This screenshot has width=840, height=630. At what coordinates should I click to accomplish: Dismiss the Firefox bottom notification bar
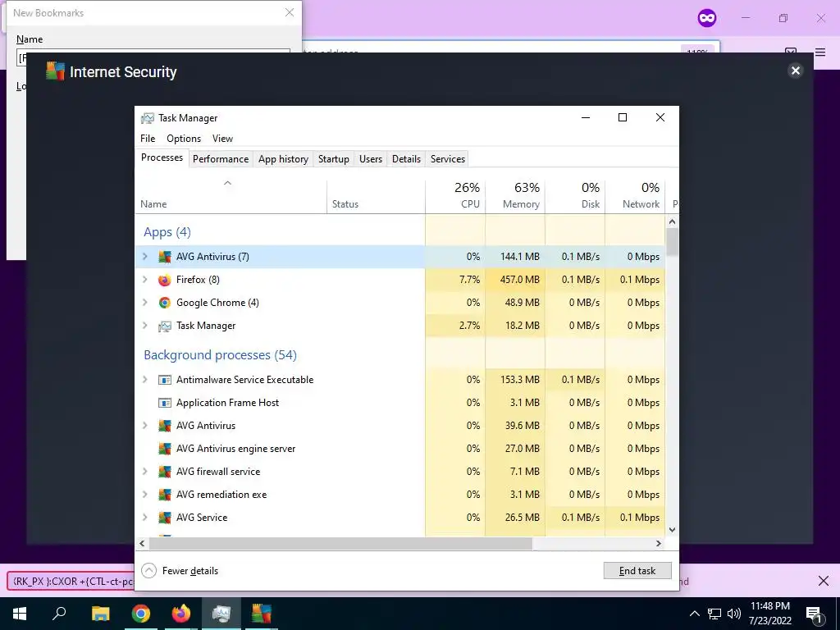click(824, 581)
